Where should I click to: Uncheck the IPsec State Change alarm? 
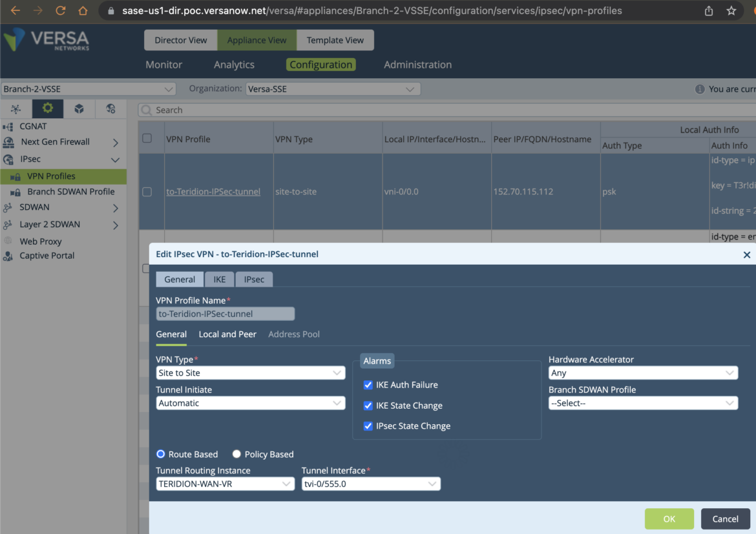pyautogui.click(x=368, y=426)
